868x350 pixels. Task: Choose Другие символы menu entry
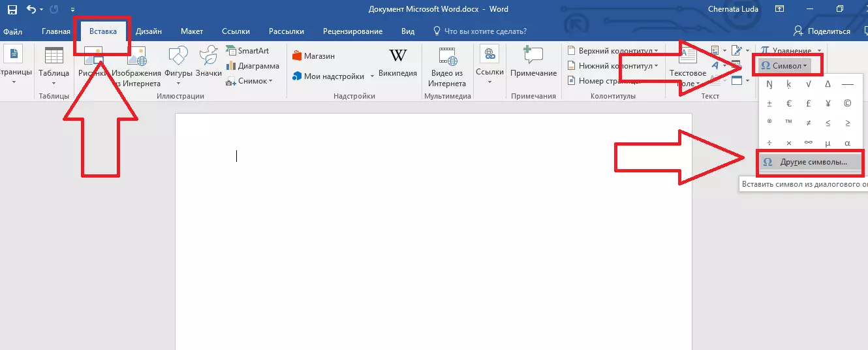click(813, 162)
